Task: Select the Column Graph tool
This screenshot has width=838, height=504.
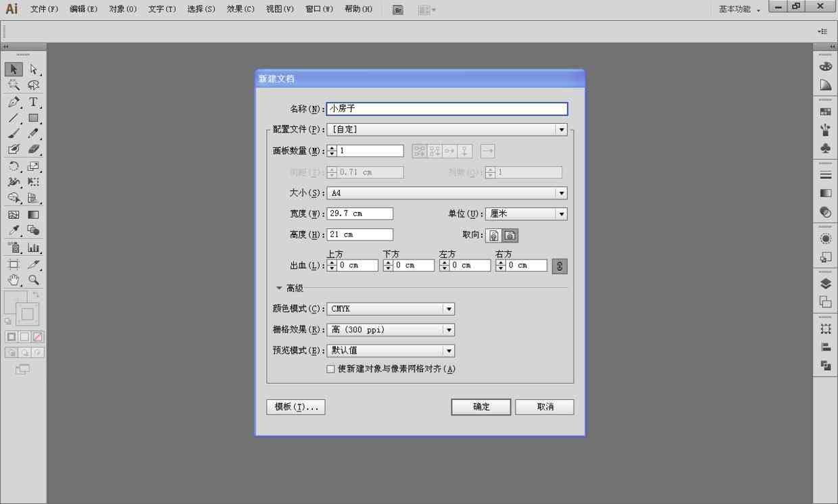Action: (x=34, y=248)
